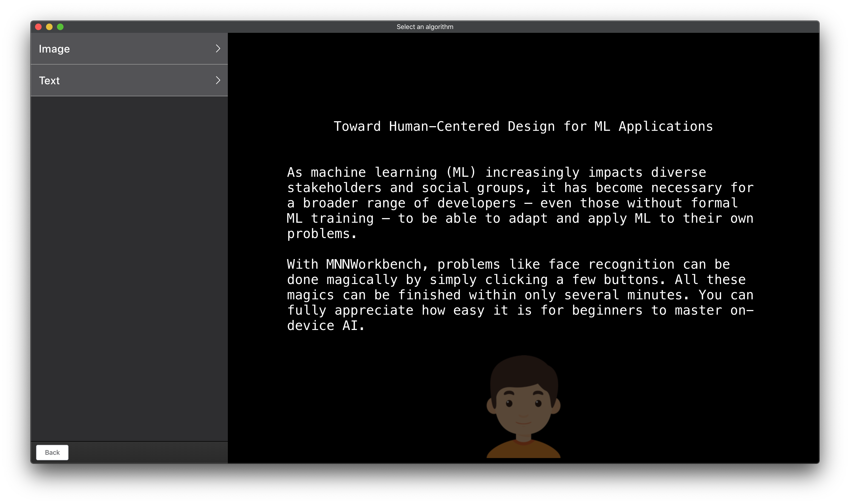
Task: Click 'device AI.' at end of description
Action: coord(325,326)
